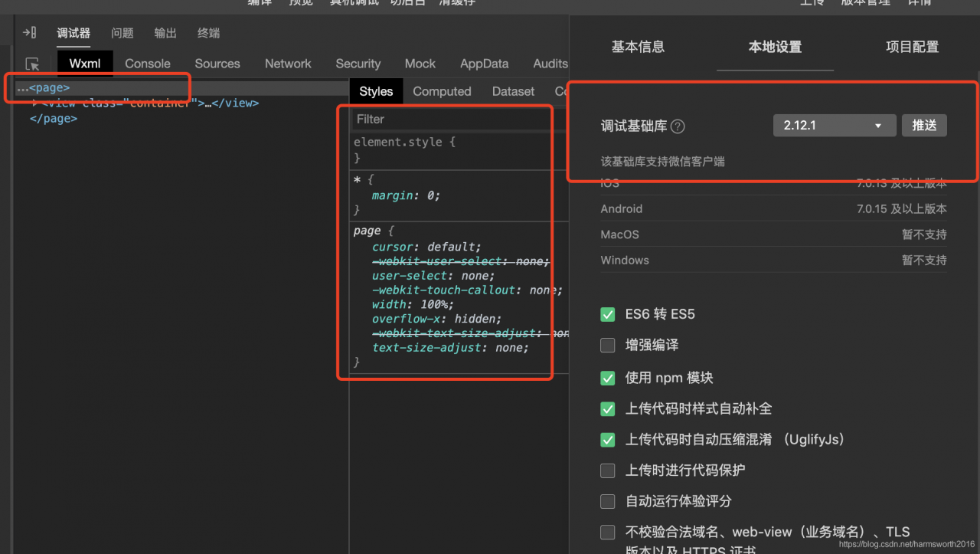
Task: Select the Computed styles tab
Action: pyautogui.click(x=442, y=91)
